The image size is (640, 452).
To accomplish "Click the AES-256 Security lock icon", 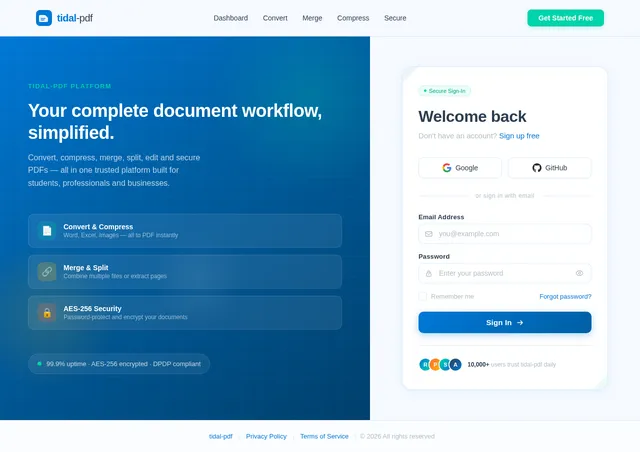I will point(47,313).
